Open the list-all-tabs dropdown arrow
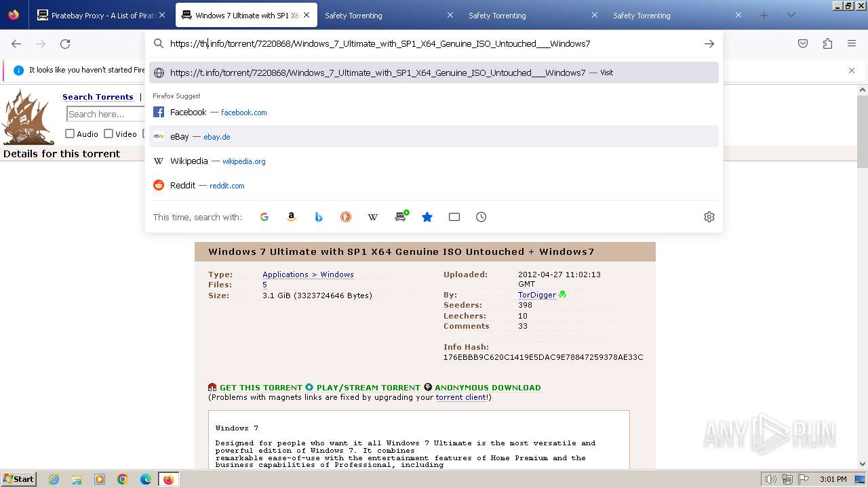This screenshot has height=488, width=868. 791,15
